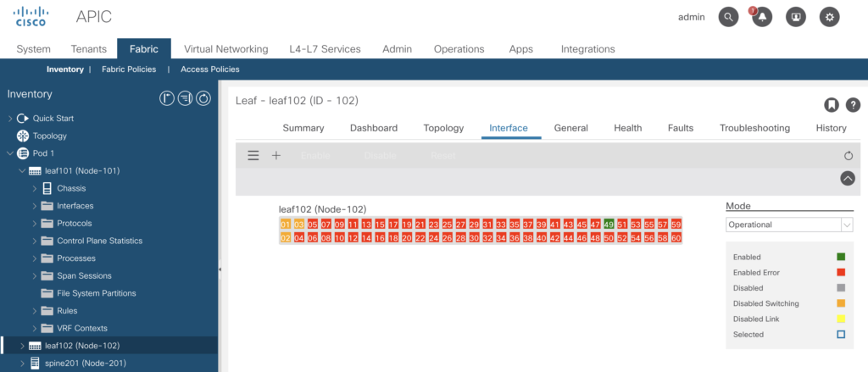Image resolution: width=868 pixels, height=372 pixels.
Task: Click the Enabled Error red swatch
Action: click(841, 272)
